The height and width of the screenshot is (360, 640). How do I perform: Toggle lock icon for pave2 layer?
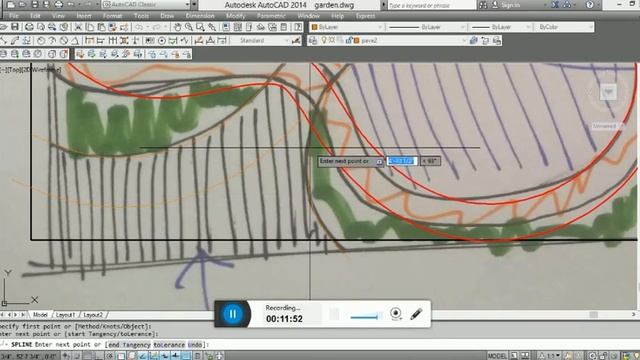(349, 40)
